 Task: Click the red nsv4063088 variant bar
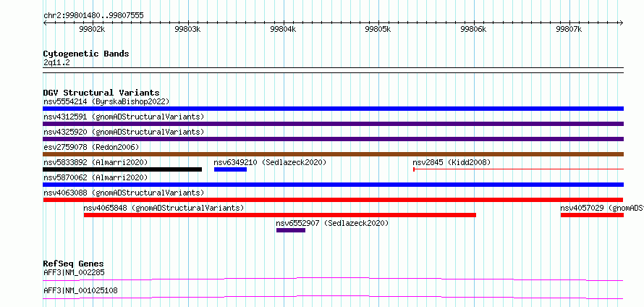(333, 200)
